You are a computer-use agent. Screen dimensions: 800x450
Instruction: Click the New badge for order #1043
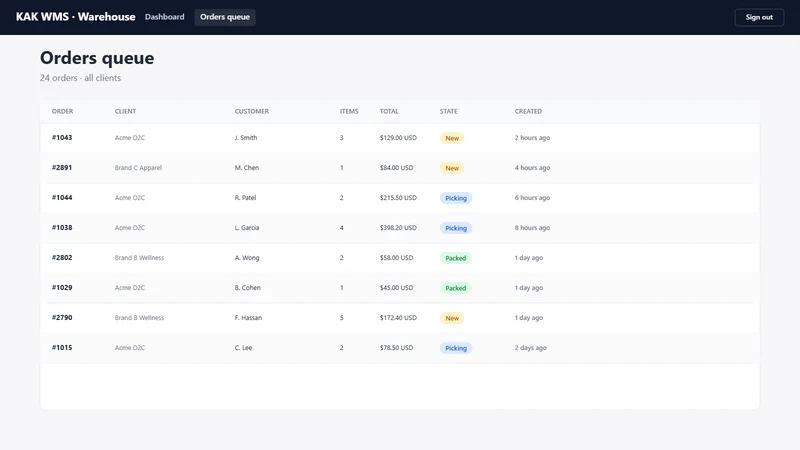click(x=452, y=138)
